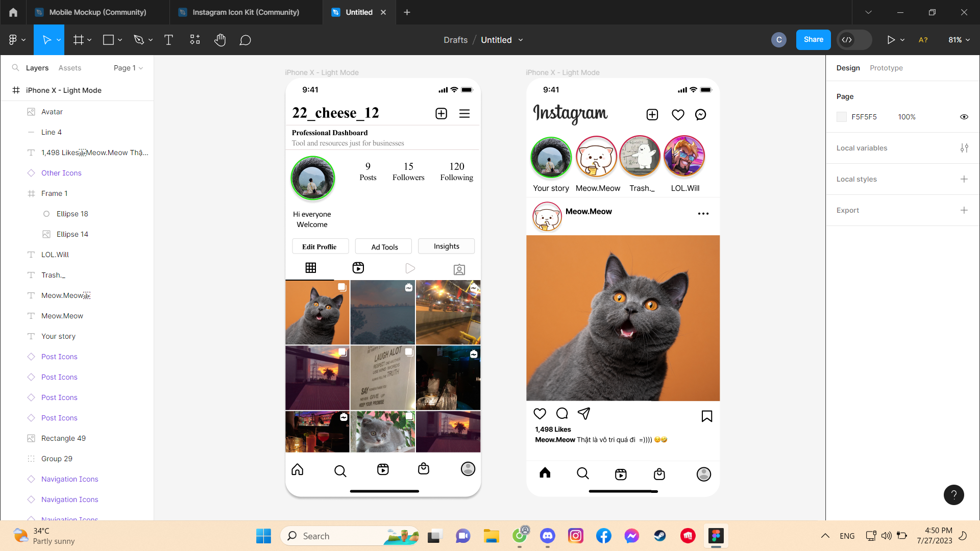Screen dimensions: 980x551
Task: Toggle page background visibility eye
Action: tap(964, 117)
